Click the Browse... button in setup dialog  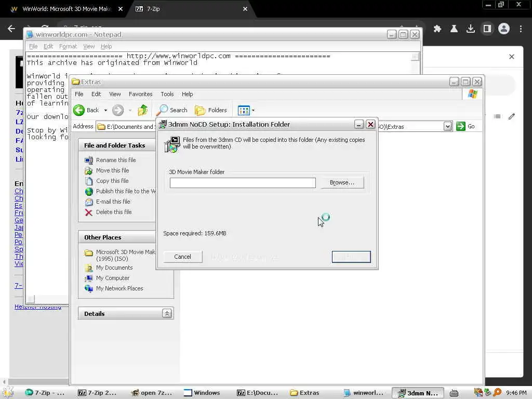[x=342, y=182]
